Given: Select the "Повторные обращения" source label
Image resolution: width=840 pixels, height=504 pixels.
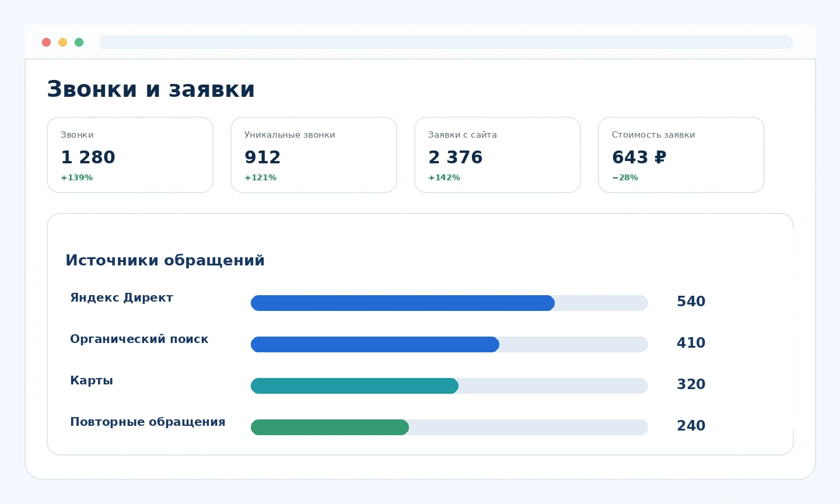Looking at the screenshot, I should pos(148,422).
